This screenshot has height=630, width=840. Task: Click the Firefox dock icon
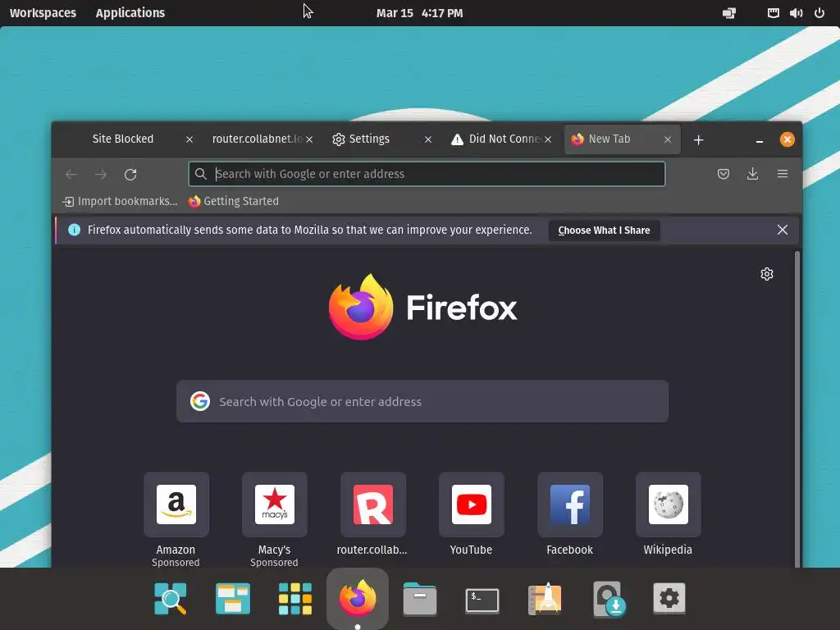pos(358,597)
